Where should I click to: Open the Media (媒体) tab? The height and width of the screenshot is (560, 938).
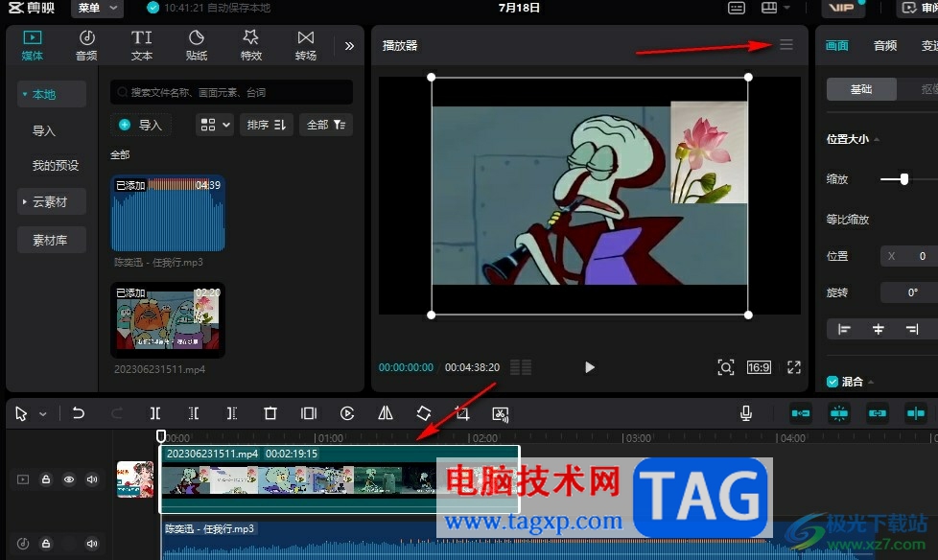pos(33,45)
